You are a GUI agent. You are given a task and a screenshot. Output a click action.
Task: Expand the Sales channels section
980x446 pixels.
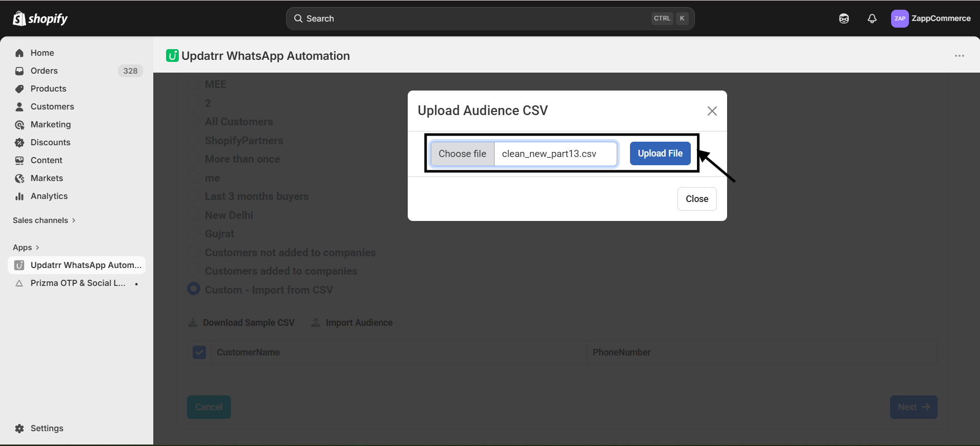click(x=44, y=220)
